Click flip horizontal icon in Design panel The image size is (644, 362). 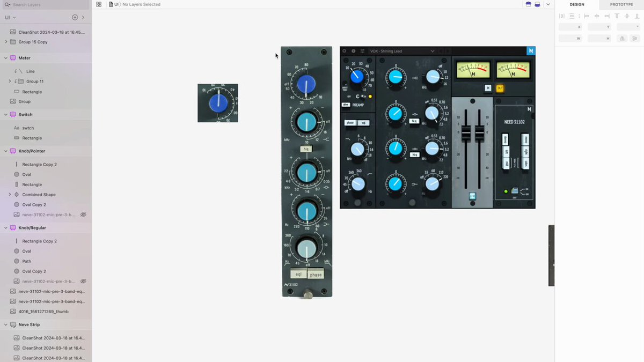point(622,39)
